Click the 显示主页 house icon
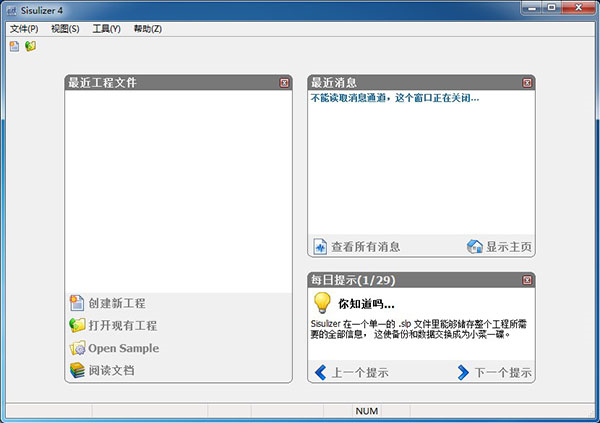 (x=475, y=246)
